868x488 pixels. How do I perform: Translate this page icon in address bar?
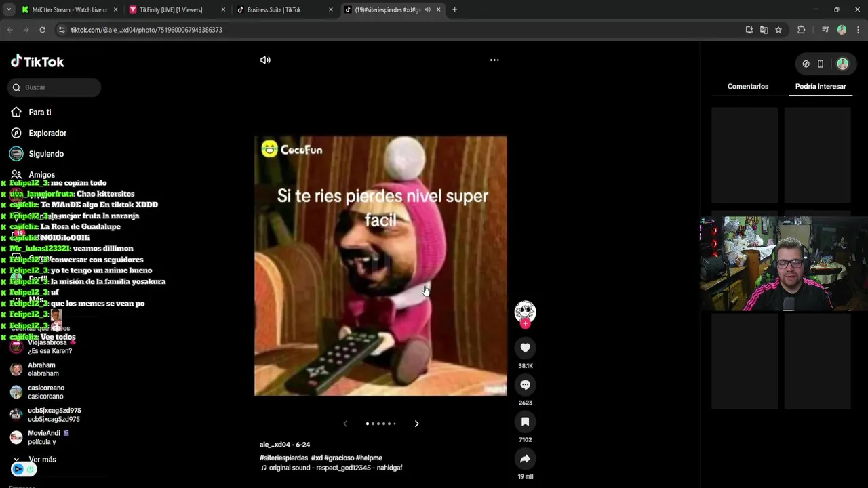coord(764,30)
